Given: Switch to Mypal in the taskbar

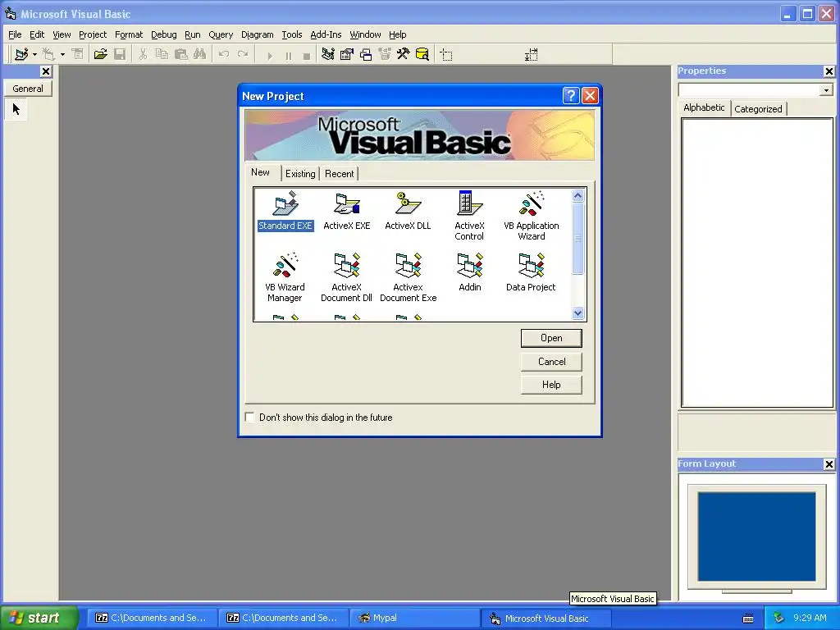Looking at the screenshot, I should (x=414, y=618).
